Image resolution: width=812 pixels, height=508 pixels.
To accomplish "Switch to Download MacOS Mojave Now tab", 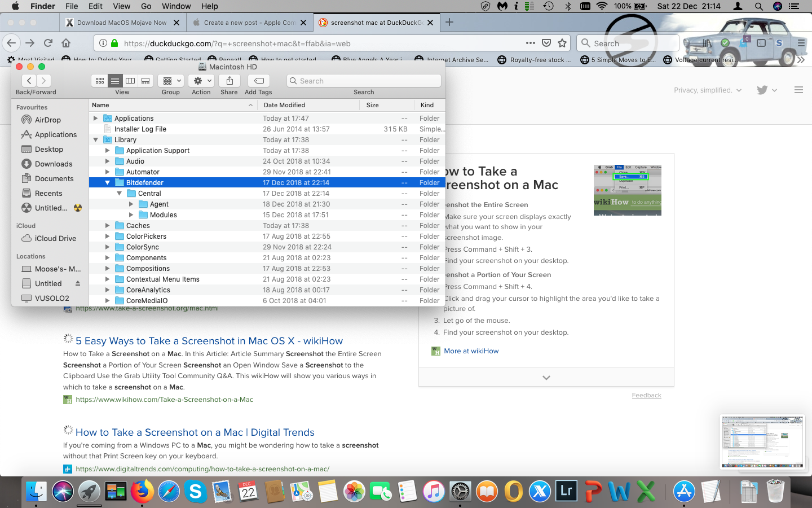I will point(123,23).
